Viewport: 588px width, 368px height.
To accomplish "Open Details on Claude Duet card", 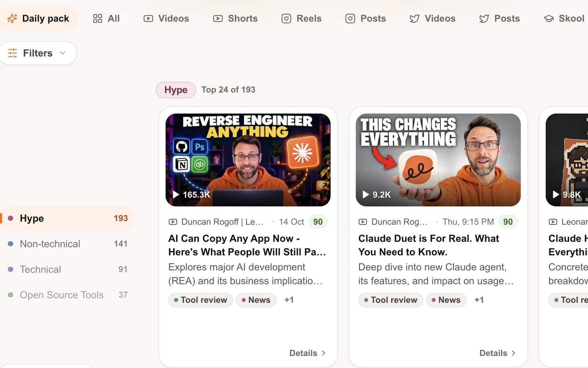I will [x=498, y=353].
